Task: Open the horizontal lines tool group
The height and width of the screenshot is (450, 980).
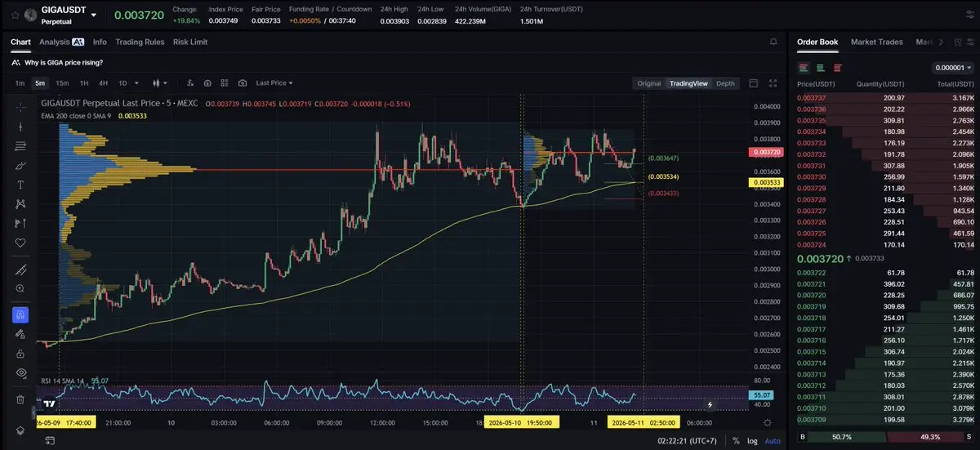Action: tap(20, 146)
